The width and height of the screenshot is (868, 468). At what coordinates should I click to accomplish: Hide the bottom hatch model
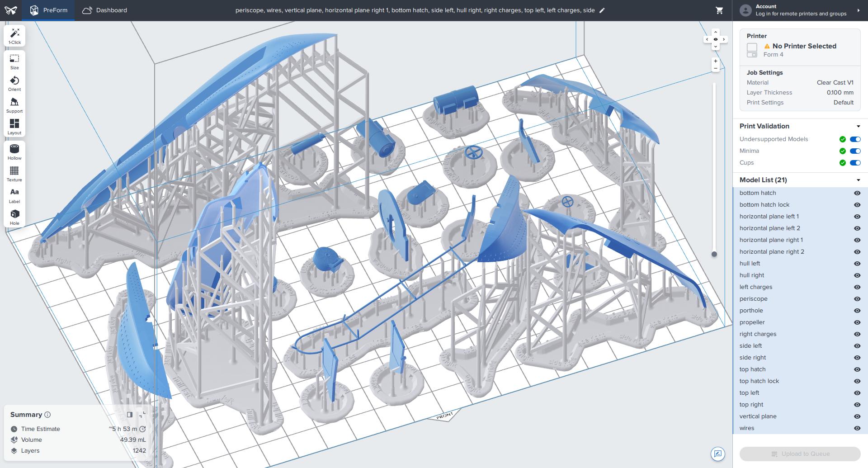(857, 193)
